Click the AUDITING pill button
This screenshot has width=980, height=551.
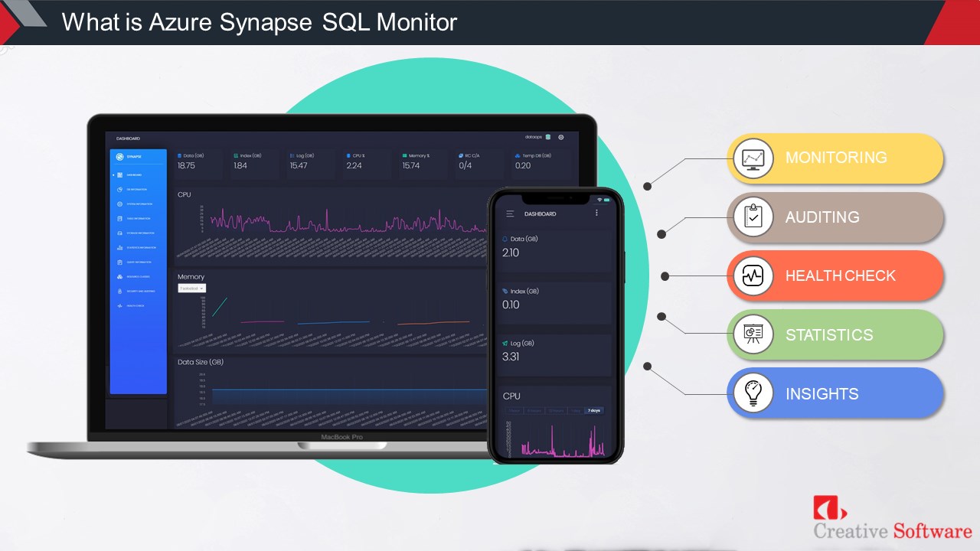835,217
